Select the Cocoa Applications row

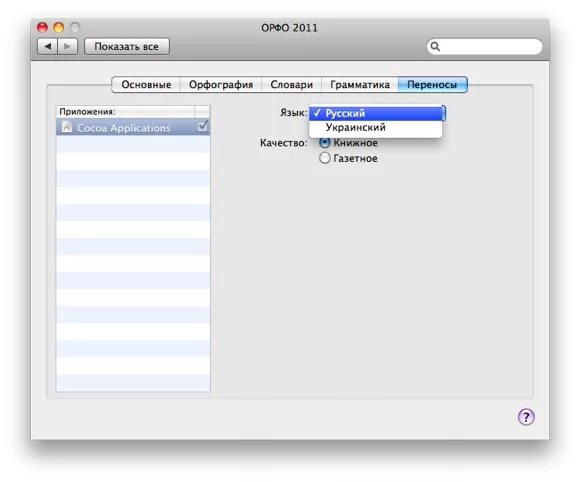pyautogui.click(x=133, y=127)
